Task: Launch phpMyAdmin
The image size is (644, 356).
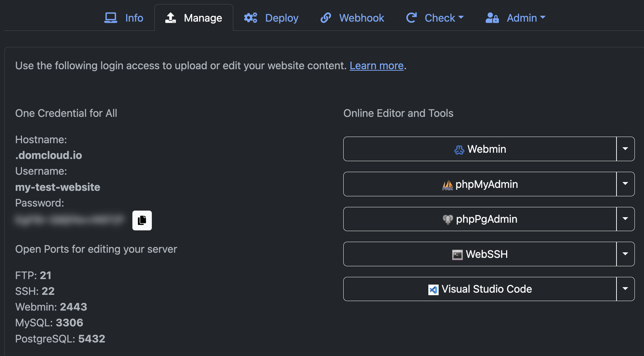Action: pyautogui.click(x=480, y=184)
